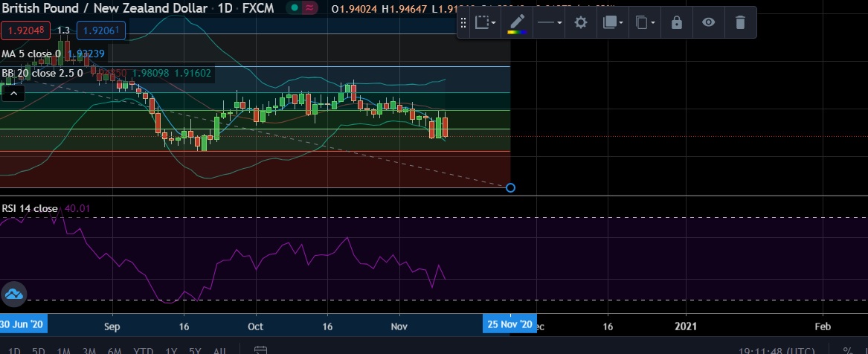Click the go-to-date calendar icon
The width and height of the screenshot is (868, 354).
point(260,350)
